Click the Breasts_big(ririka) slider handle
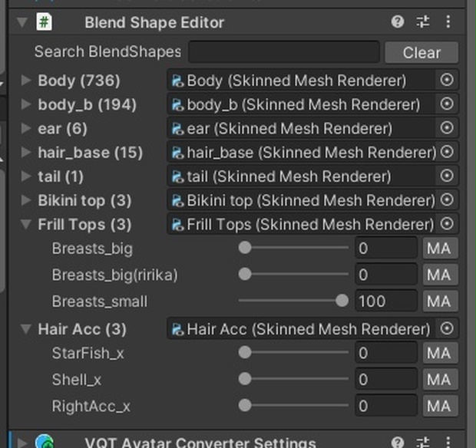The image size is (476, 448). [x=245, y=274]
